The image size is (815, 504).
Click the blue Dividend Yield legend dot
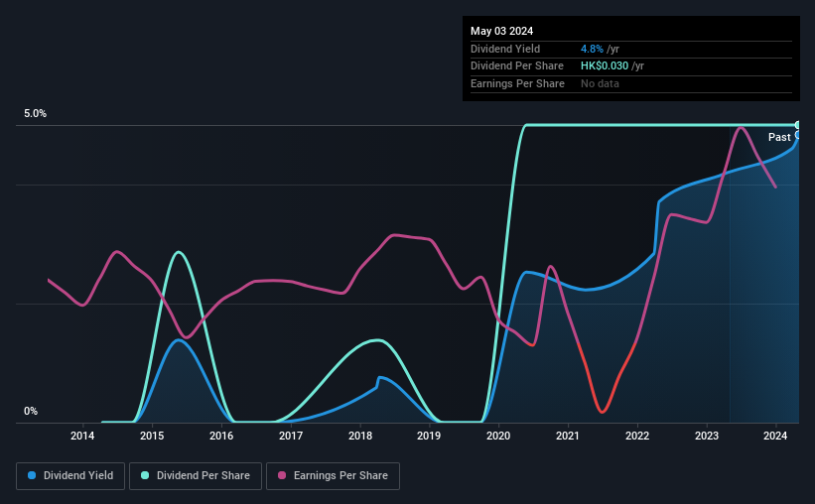pyautogui.click(x=32, y=475)
